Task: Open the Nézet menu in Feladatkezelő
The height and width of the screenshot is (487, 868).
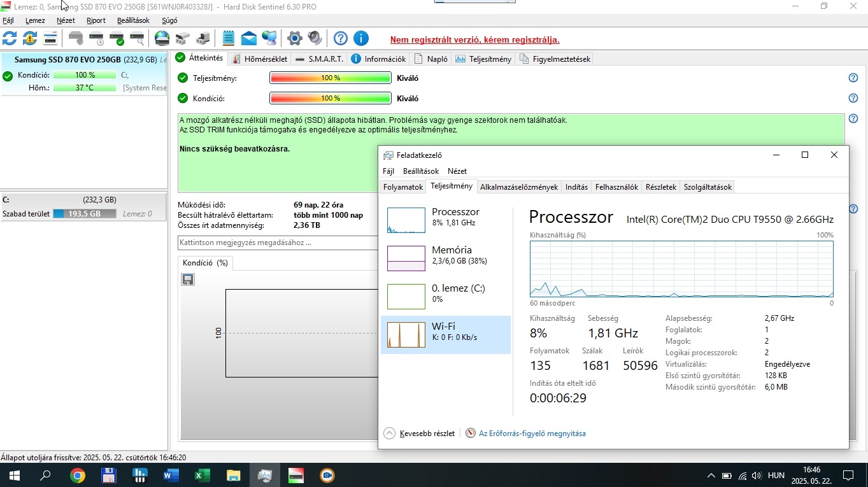Action: pos(457,171)
